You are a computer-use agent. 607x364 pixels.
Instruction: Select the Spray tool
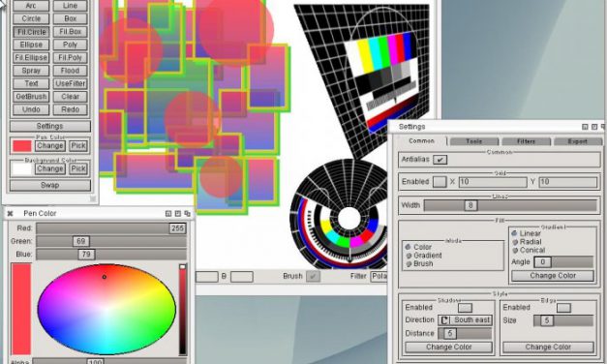[31, 71]
